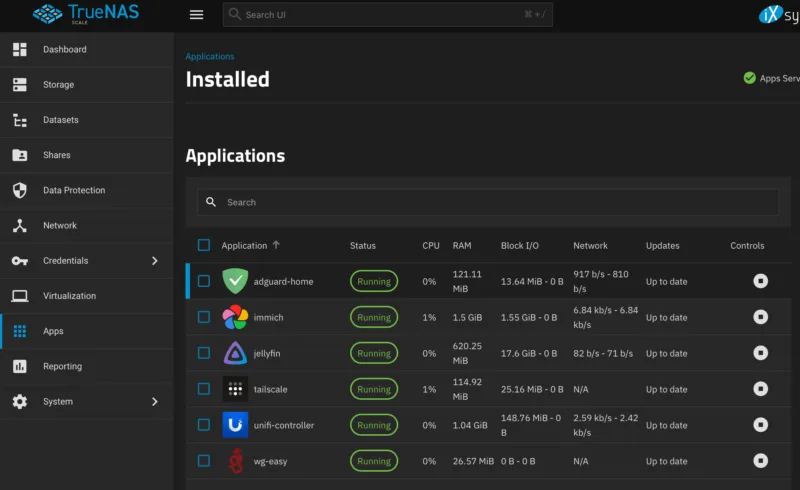Click the tailscale app icon
The image size is (800, 490).
pyautogui.click(x=235, y=389)
